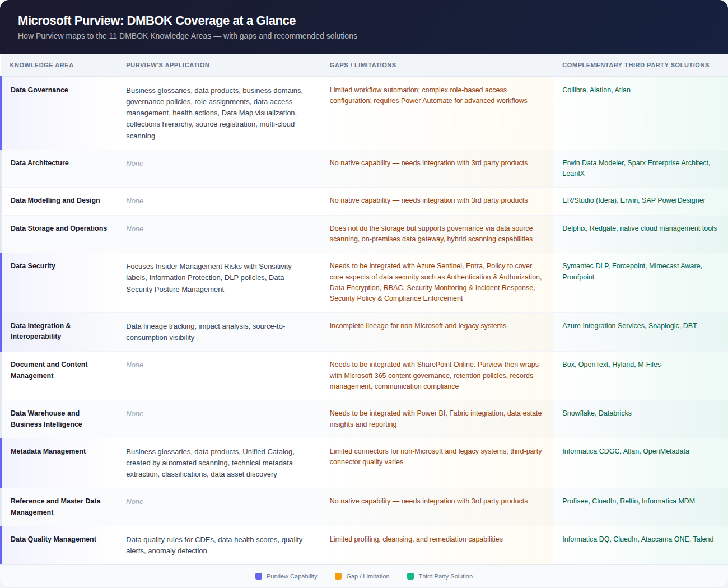Select the 'Reference and Master Data Management' row label
This screenshot has height=588, width=728.
tap(55, 507)
